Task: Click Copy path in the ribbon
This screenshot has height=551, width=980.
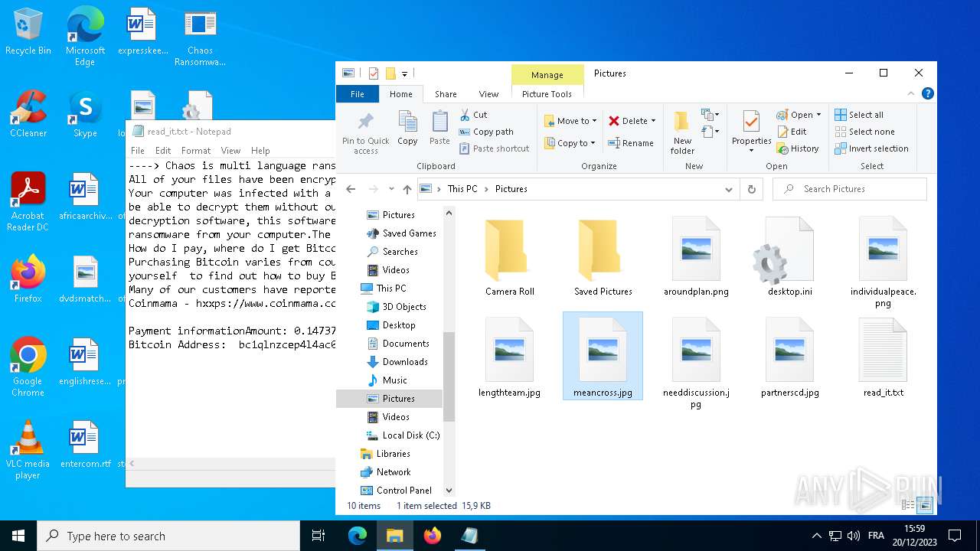Action: [486, 132]
